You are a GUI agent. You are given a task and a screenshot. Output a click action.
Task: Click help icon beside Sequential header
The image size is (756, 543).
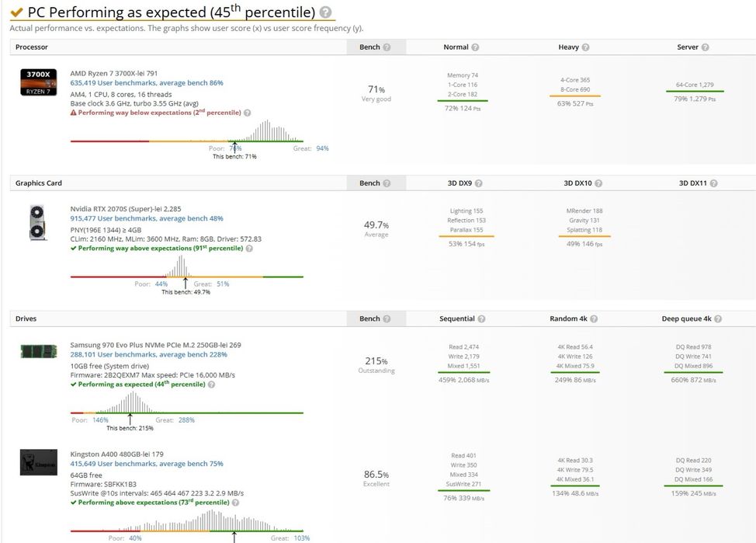481,319
